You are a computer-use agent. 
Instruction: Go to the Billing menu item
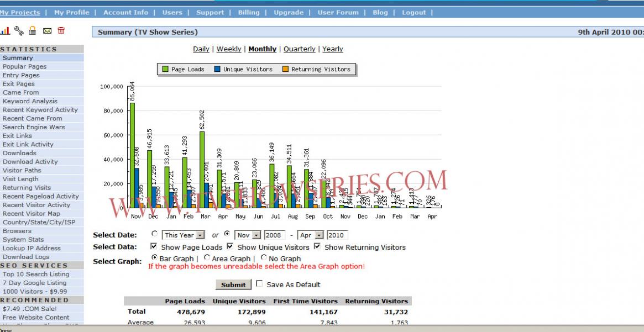tap(248, 12)
